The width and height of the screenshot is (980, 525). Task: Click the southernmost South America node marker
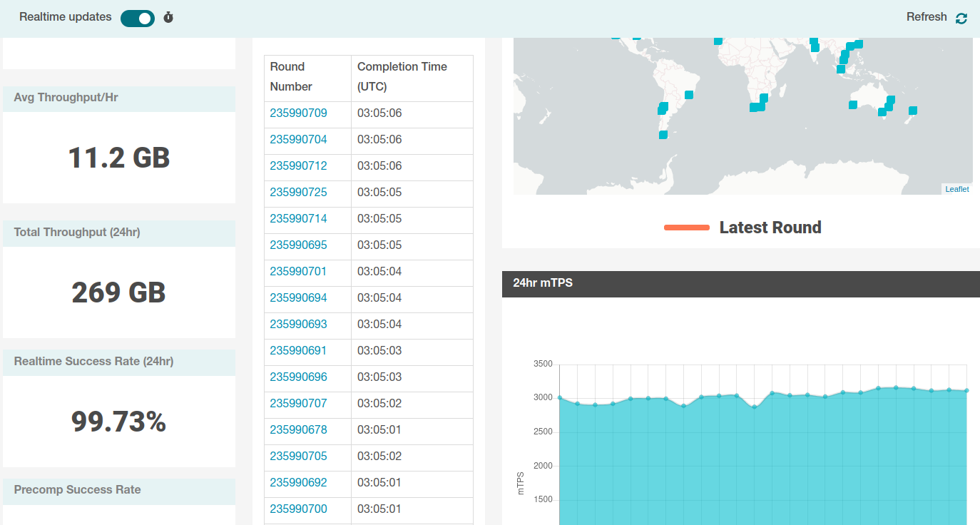pyautogui.click(x=663, y=135)
